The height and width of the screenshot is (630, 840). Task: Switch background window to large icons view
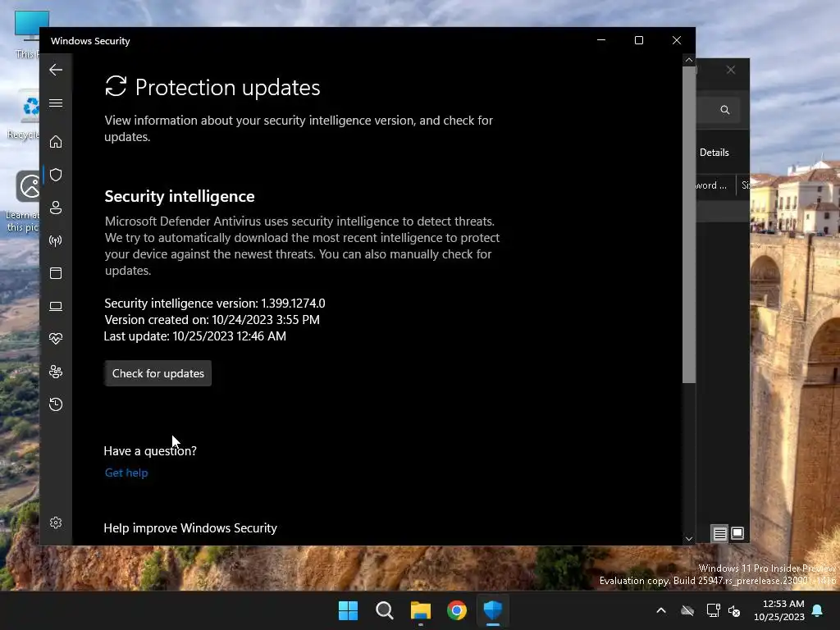[737, 533]
